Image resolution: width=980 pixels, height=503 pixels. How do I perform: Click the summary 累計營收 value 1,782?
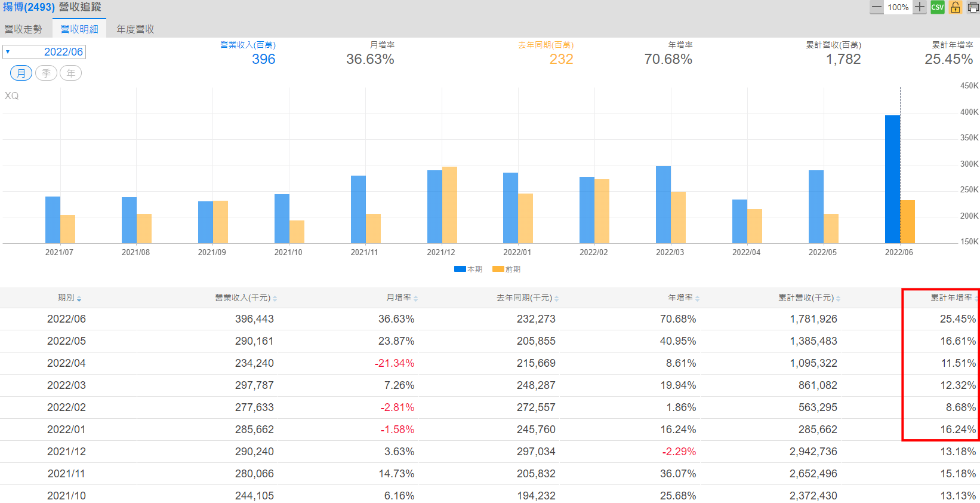click(843, 59)
